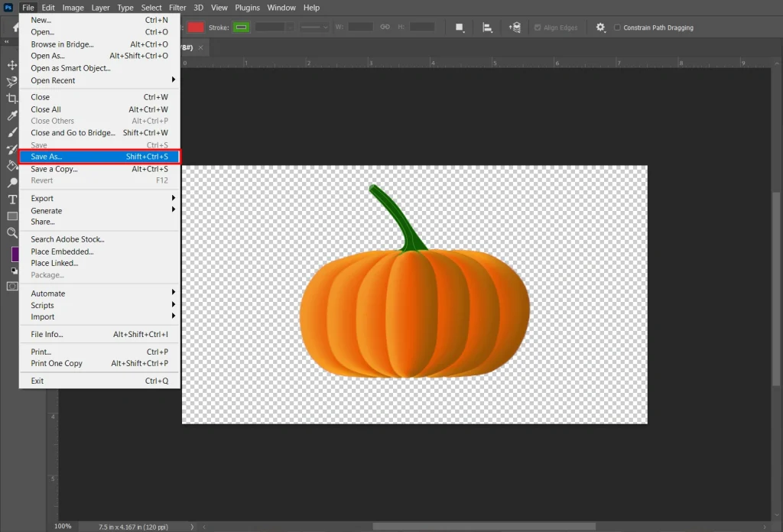Click default foreground/background colors icon
The height and width of the screenshot is (532, 783).
pyautogui.click(x=15, y=271)
